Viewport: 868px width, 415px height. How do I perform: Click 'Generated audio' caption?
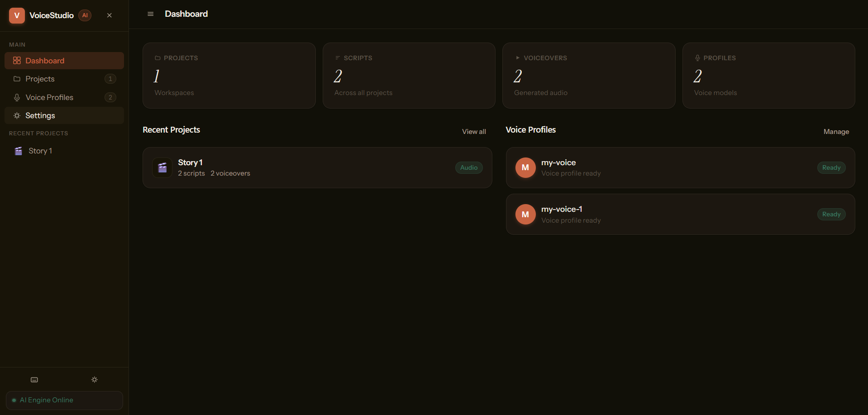[541, 93]
